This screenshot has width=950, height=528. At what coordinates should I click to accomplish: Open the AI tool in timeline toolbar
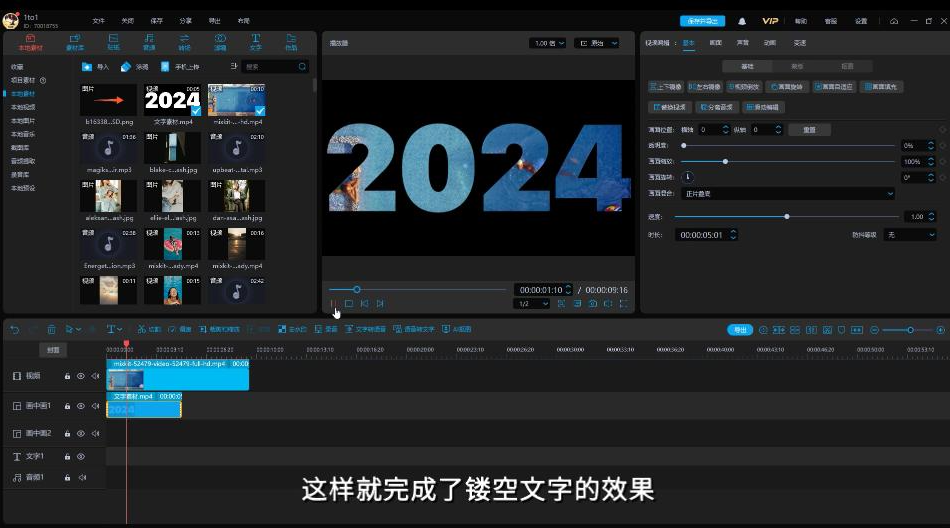pyautogui.click(x=457, y=329)
